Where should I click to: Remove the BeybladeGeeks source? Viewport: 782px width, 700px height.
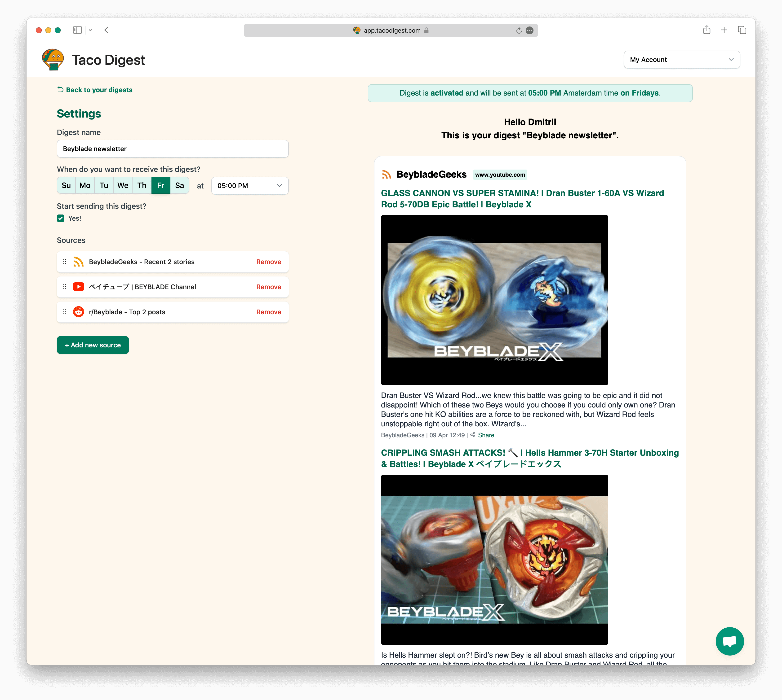point(268,262)
